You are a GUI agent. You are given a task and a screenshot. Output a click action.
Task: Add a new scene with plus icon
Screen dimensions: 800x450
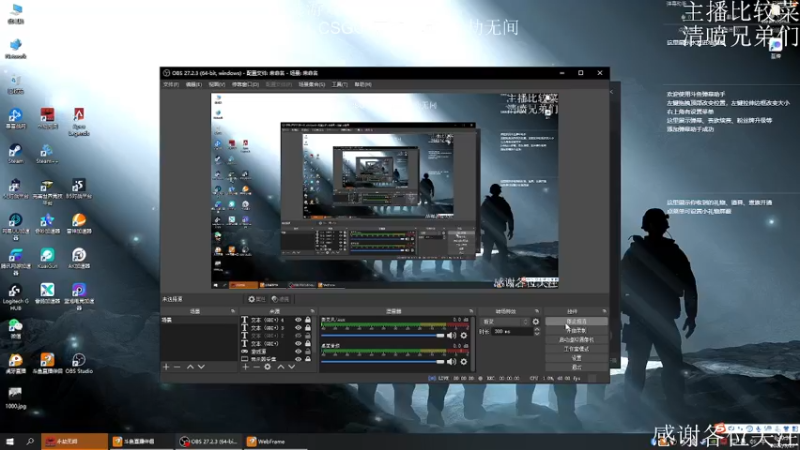[166, 367]
